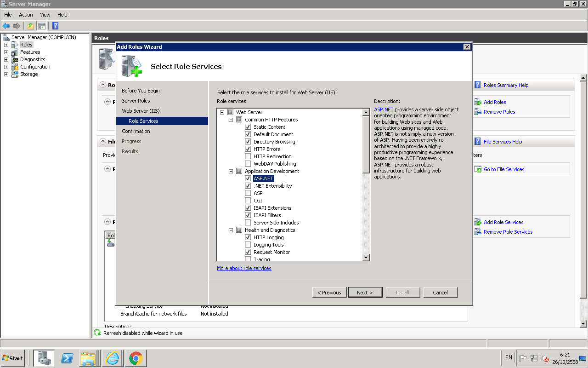Launch Google Chrome from the taskbar

135,358
